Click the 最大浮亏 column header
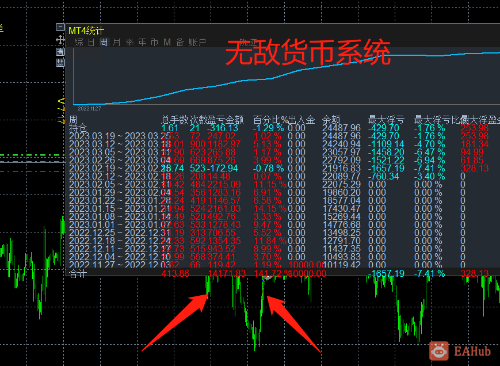 (386, 119)
